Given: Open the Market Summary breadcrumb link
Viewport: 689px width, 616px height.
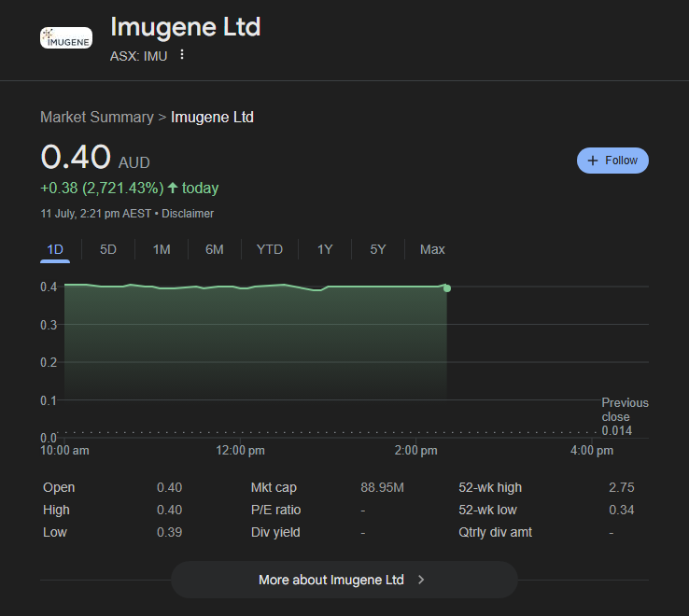Looking at the screenshot, I should pos(96,117).
